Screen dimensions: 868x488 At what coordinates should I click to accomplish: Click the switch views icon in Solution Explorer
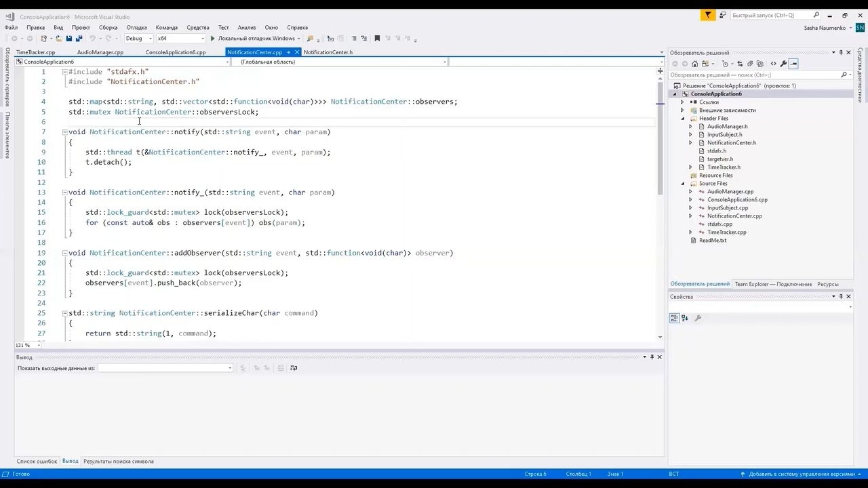pyautogui.click(x=705, y=64)
